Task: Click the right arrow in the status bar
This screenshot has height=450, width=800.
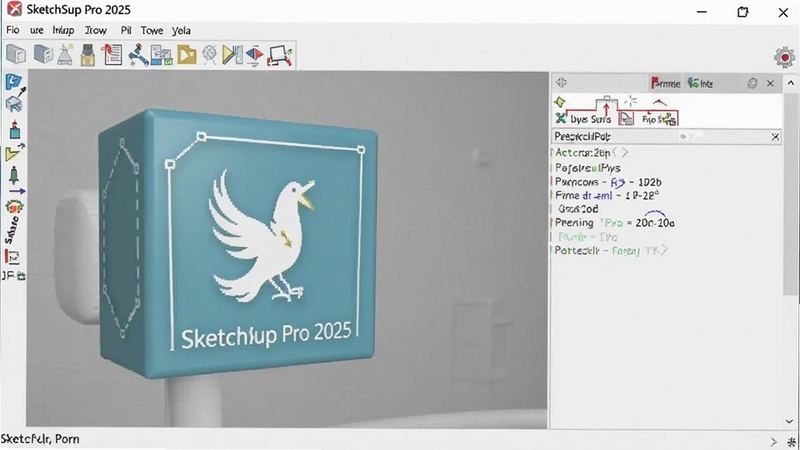Action: [x=773, y=442]
